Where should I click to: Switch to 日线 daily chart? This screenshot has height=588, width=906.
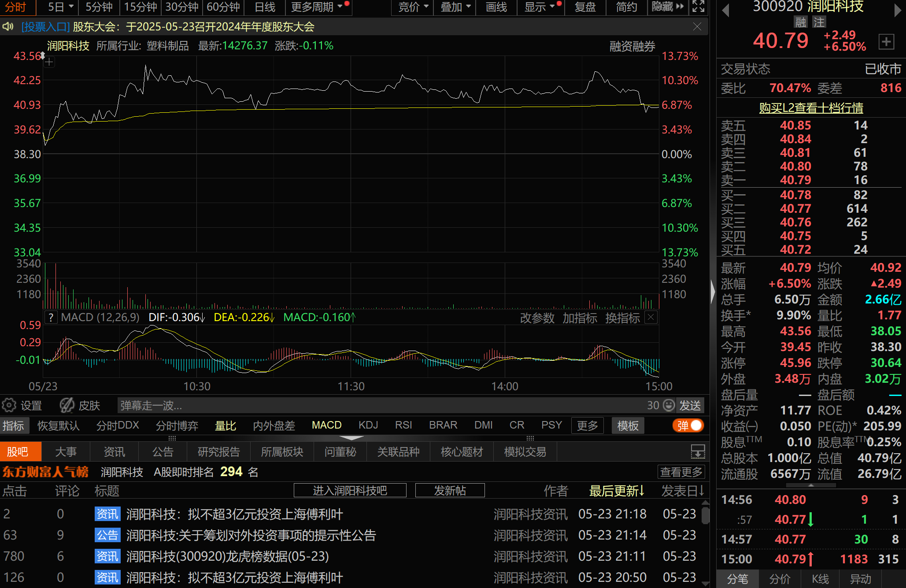tap(265, 7)
